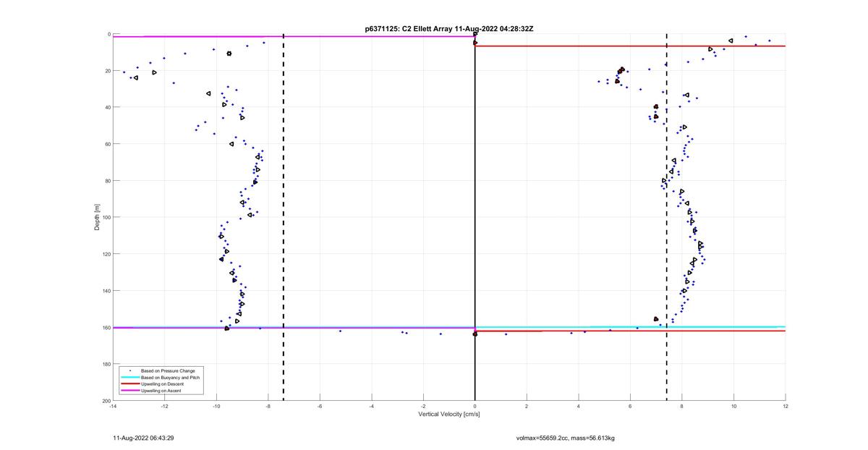The image size is (868, 450).
Task: Click depth axis tick label "20"
Action: 107,71
